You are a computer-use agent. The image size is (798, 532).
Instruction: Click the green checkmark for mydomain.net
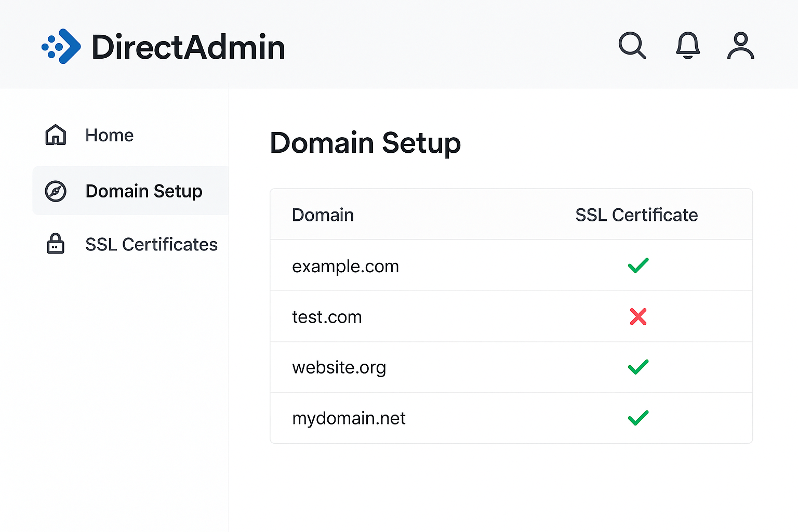638,418
